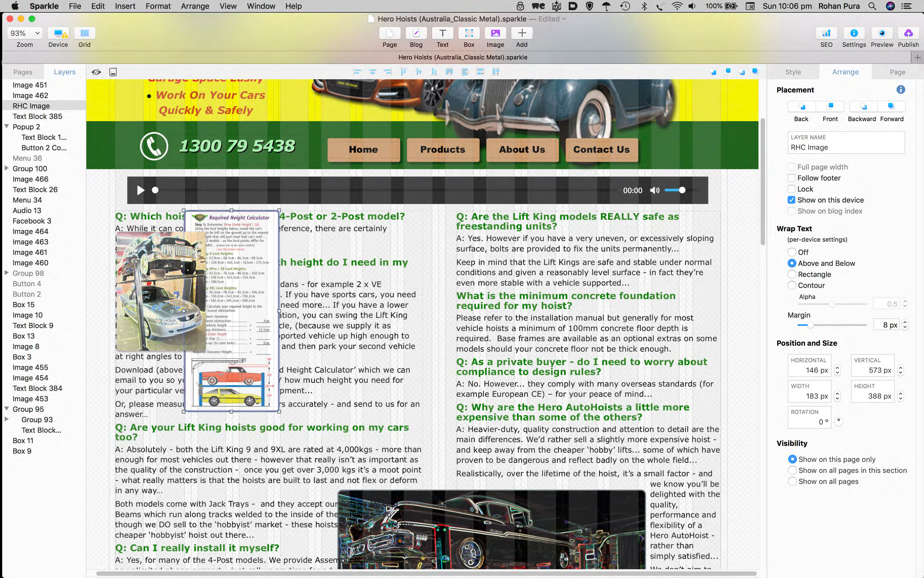Open Settings from the toolbar

[854, 33]
